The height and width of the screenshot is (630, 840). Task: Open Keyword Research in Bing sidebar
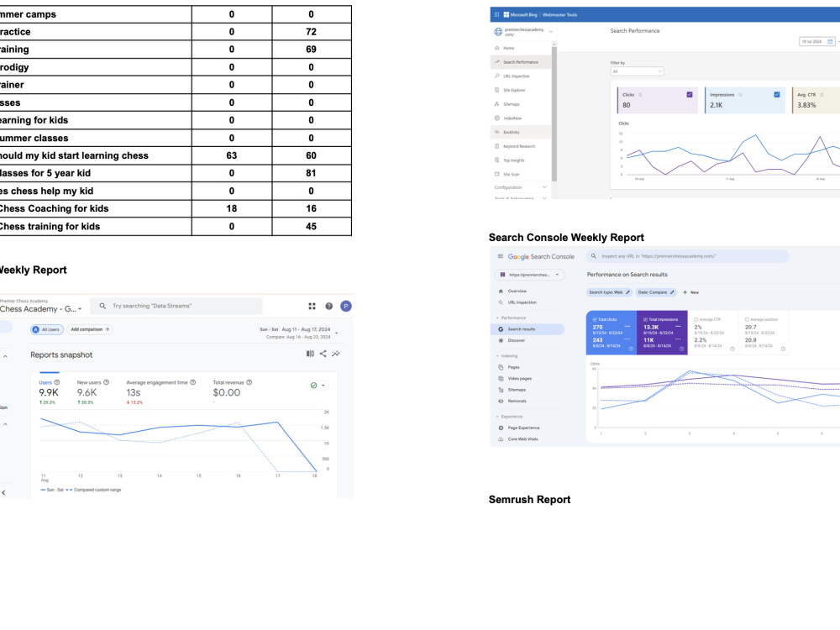(x=518, y=146)
